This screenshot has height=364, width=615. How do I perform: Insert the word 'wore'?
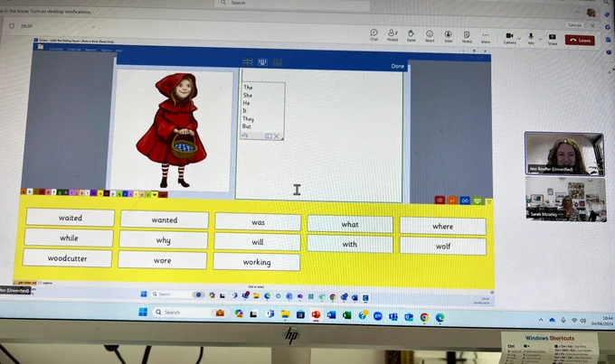click(x=163, y=260)
